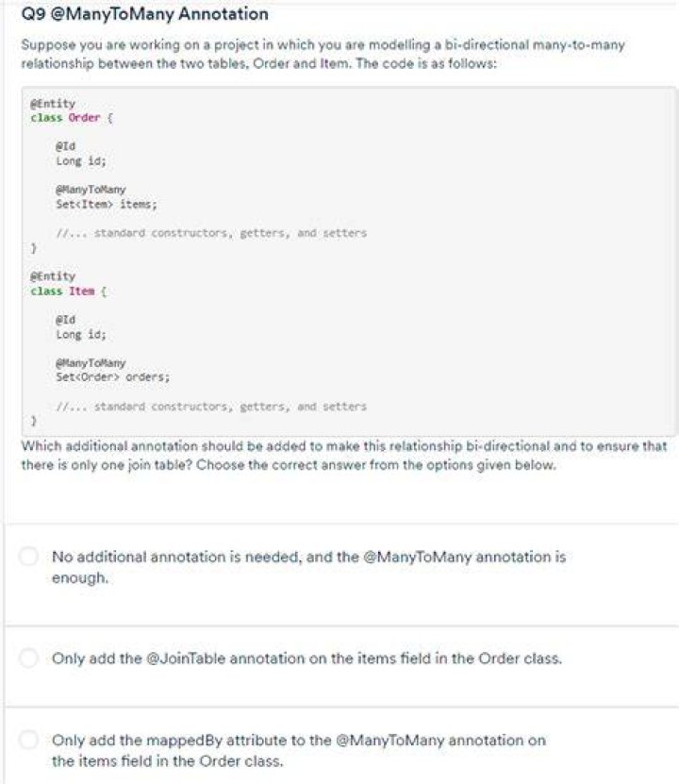Click the 'Set<Order> orders;' code line
679x784 pixels.
113,377
